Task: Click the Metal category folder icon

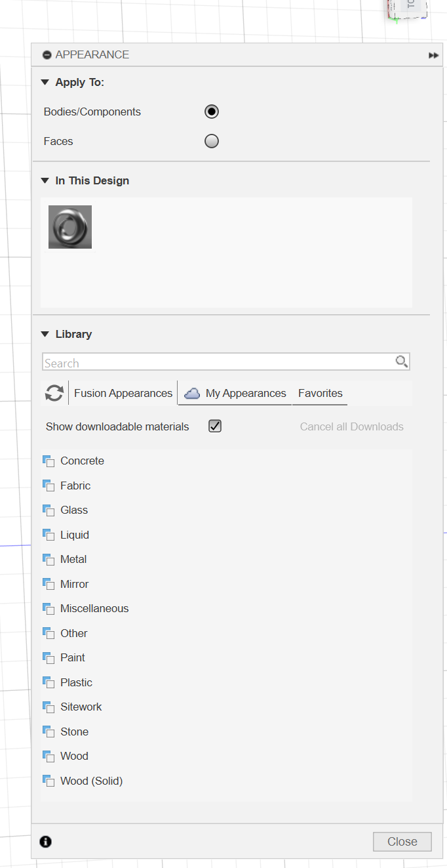Action: [49, 560]
